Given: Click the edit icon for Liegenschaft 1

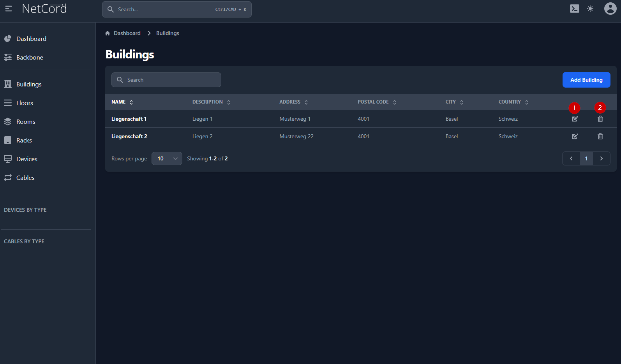Looking at the screenshot, I should click(575, 119).
